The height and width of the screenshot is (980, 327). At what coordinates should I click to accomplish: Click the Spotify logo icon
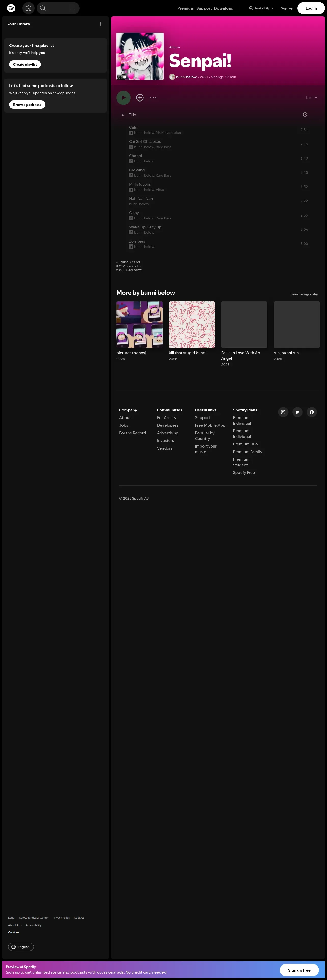tap(11, 8)
